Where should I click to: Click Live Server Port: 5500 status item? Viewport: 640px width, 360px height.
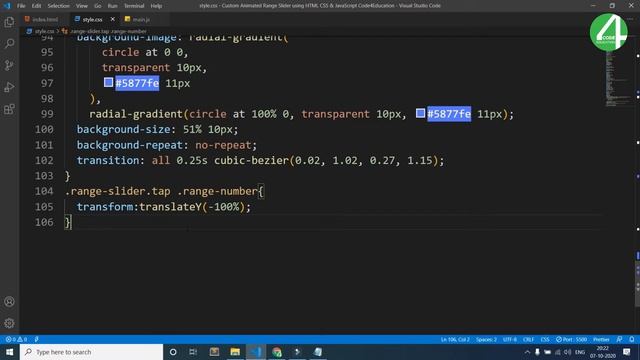pyautogui.click(x=571, y=339)
